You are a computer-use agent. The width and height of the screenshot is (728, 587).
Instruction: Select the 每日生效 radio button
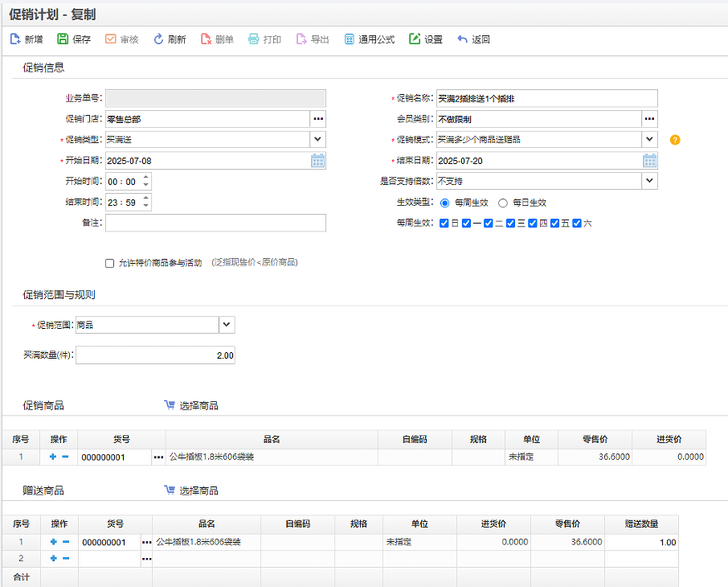click(x=503, y=203)
